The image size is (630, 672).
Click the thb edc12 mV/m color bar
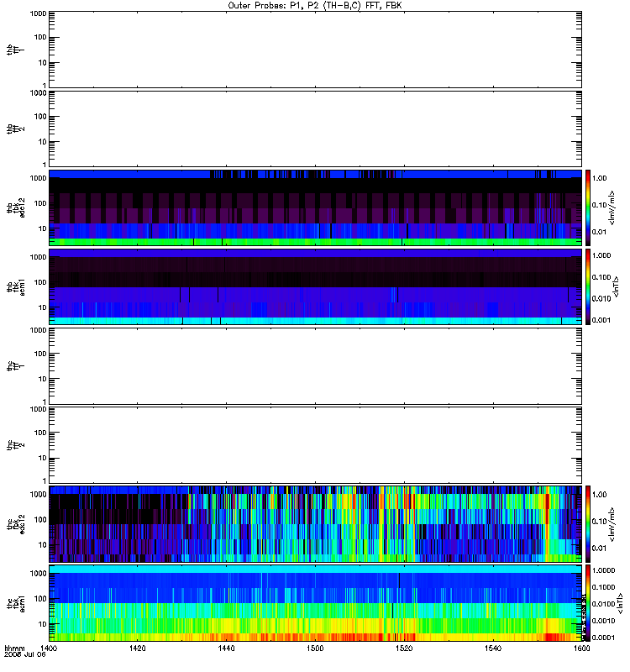click(588, 207)
